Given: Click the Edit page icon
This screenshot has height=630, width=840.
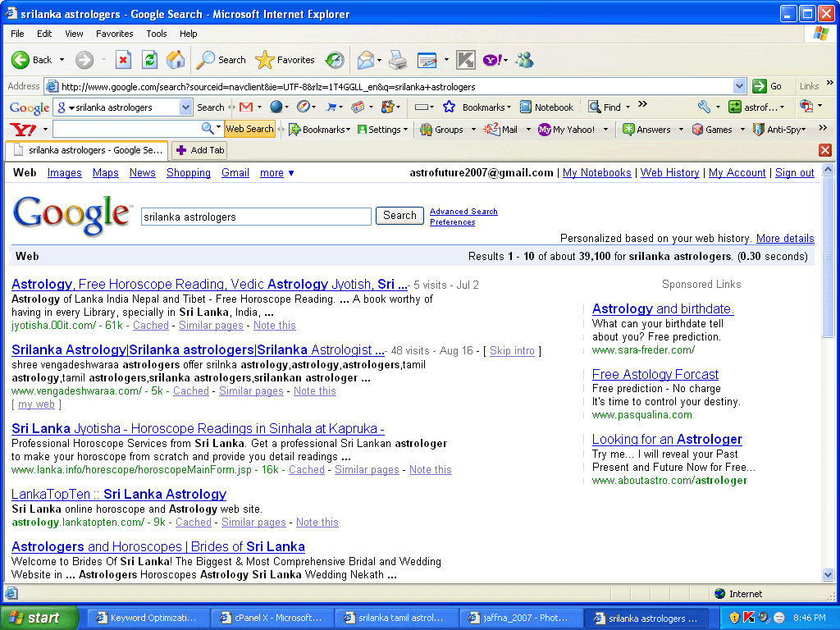Looking at the screenshot, I should point(427,60).
